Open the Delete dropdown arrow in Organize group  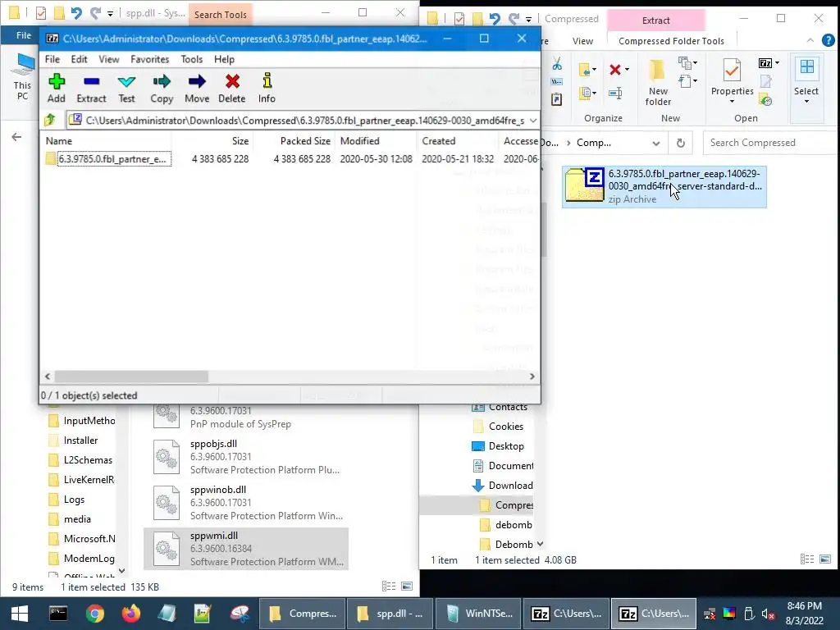pos(627,70)
